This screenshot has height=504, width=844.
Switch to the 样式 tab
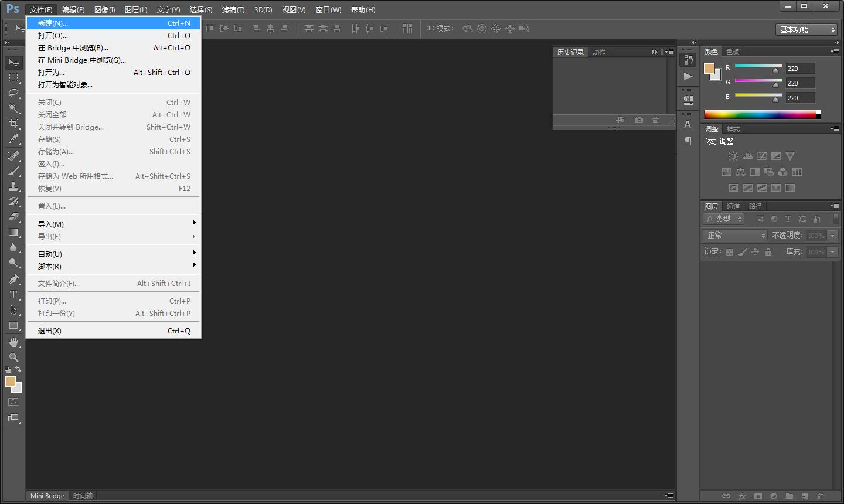[733, 129]
